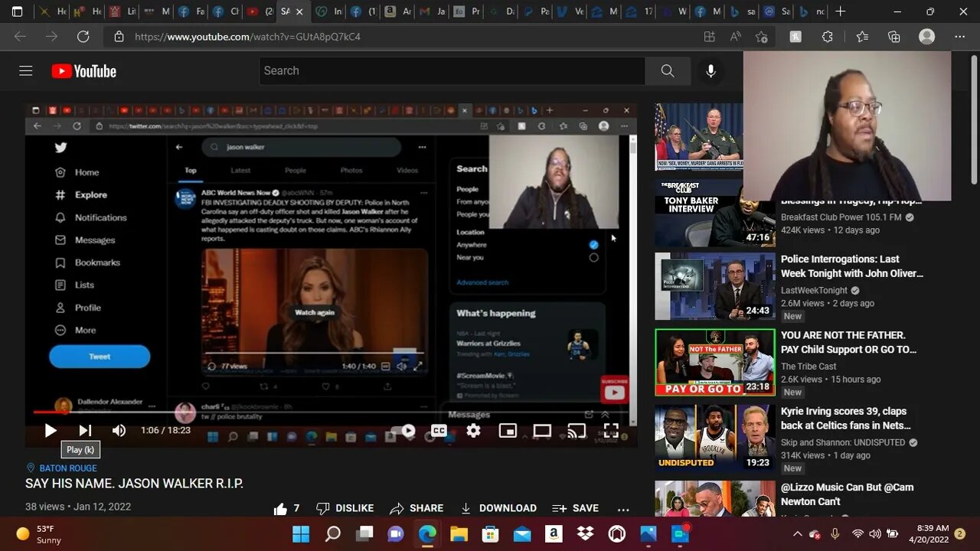The image size is (980, 551).
Task: Open Edge Collections icon
Action: point(893,37)
